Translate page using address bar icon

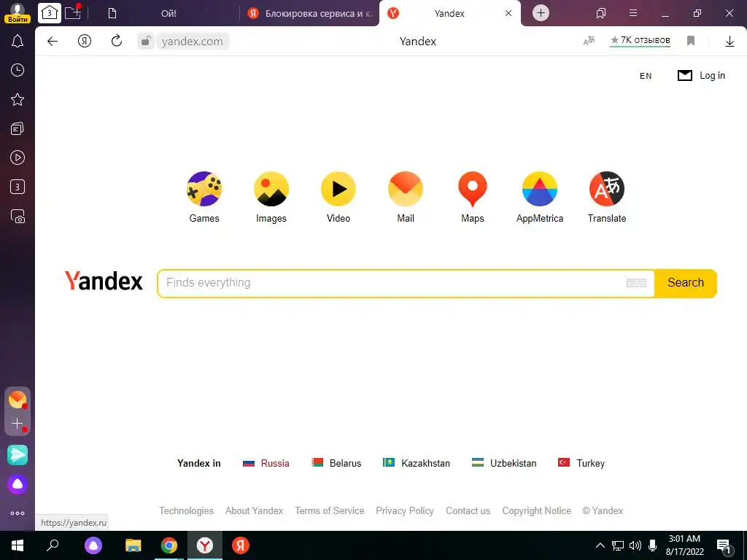click(x=589, y=41)
